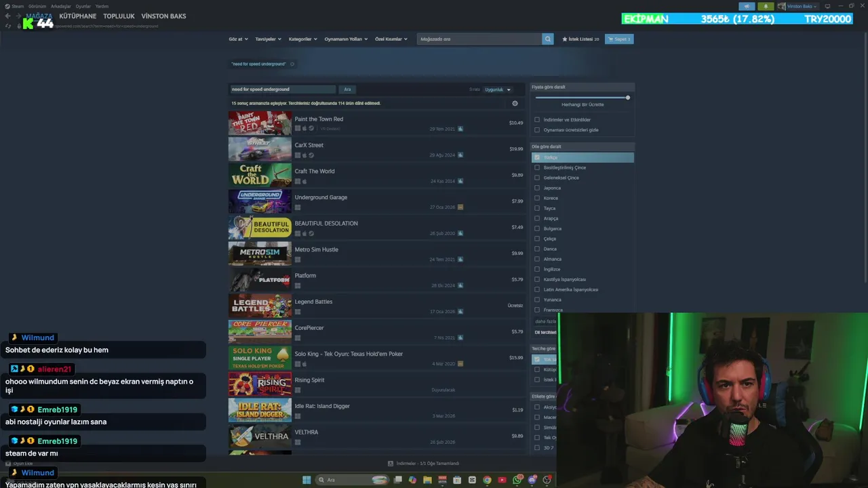The height and width of the screenshot is (488, 868).
Task: Open the Sepet shopping cart
Action: click(x=619, y=39)
